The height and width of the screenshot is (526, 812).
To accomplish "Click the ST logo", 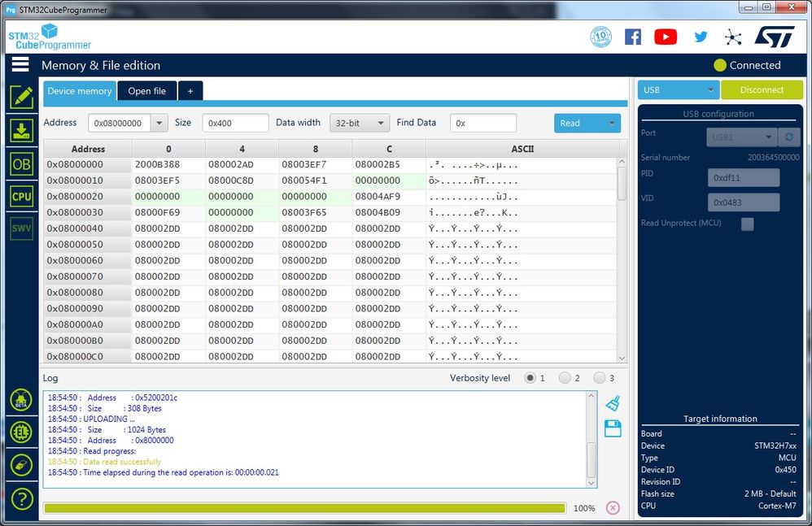I will [775, 37].
